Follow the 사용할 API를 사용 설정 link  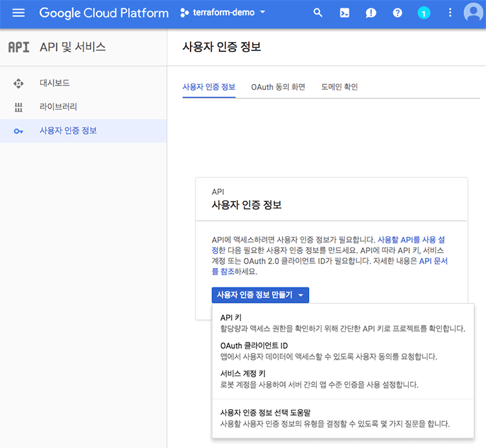click(411, 240)
